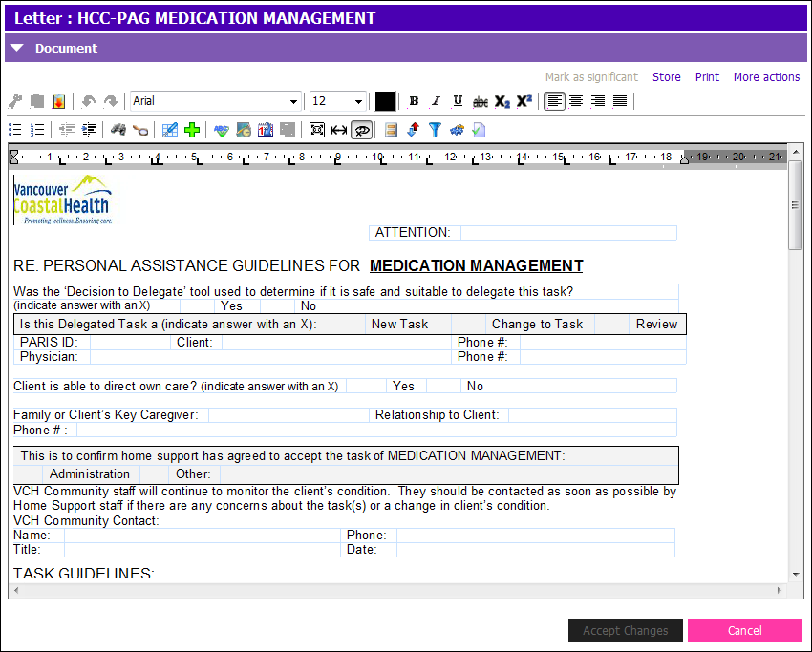The width and height of the screenshot is (812, 652).
Task: Toggle the hidden-characters eye button
Action: pyautogui.click(x=361, y=130)
